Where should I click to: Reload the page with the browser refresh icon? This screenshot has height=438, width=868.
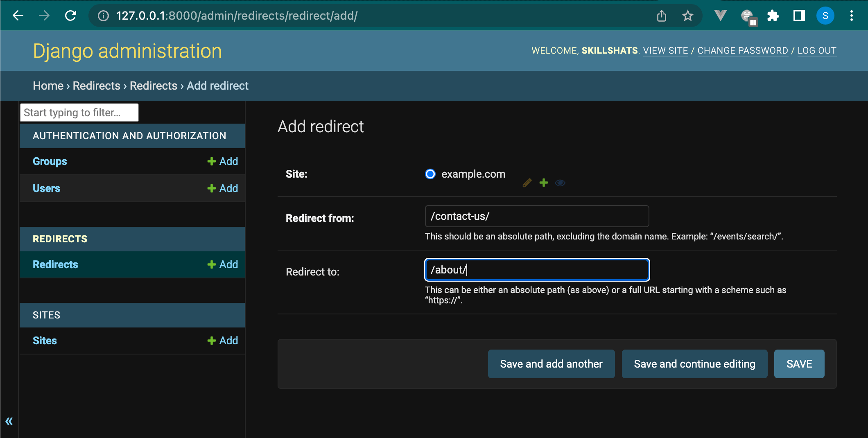(71, 16)
